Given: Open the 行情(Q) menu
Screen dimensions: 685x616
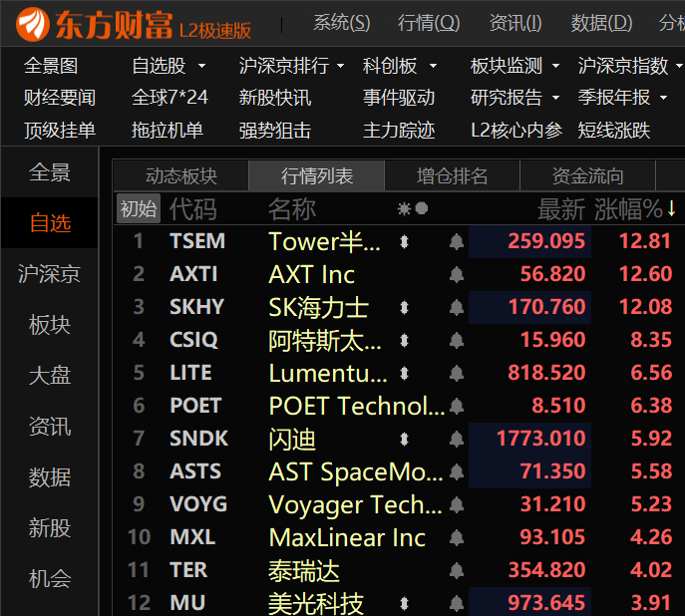Looking at the screenshot, I should (x=429, y=23).
